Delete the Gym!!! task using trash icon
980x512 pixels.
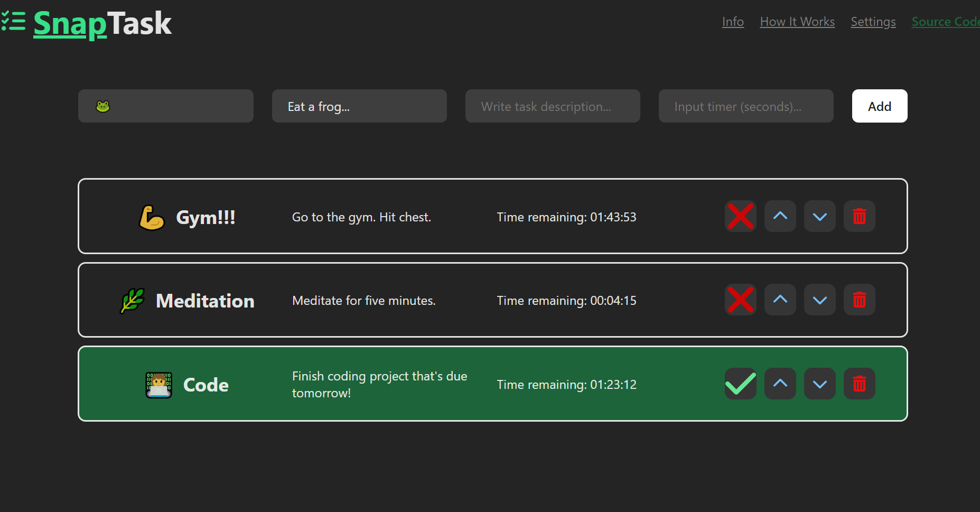coord(859,216)
